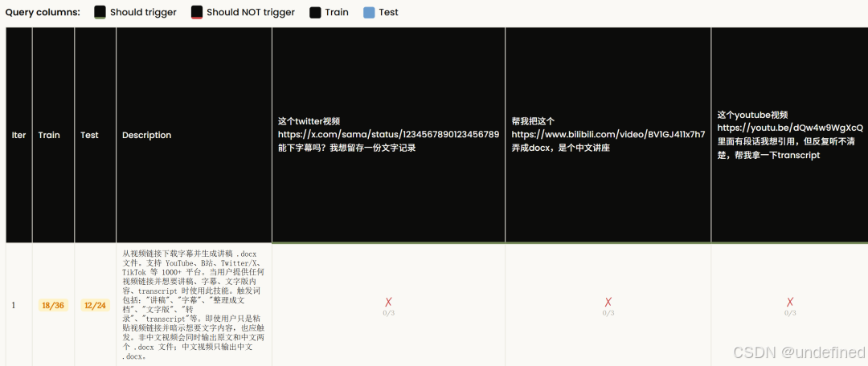The image size is (868, 366).
Task: Select the "Query columns:" label
Action: pos(43,12)
